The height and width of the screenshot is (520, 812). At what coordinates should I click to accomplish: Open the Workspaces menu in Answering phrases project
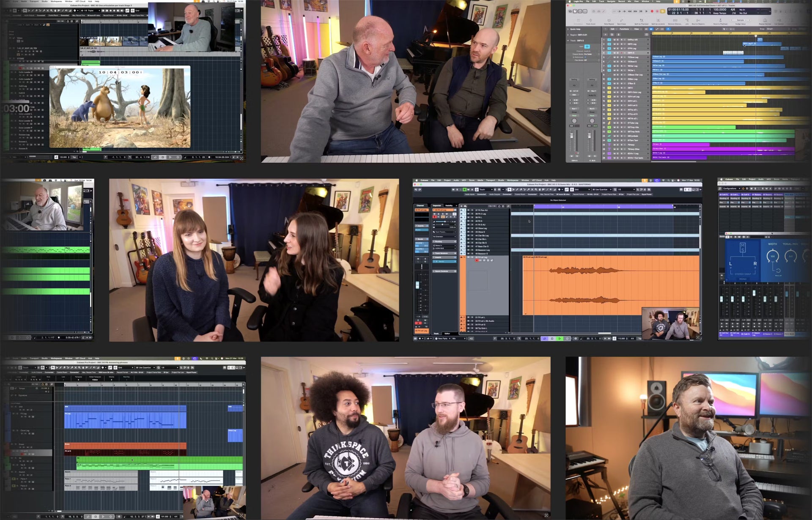pos(56,358)
